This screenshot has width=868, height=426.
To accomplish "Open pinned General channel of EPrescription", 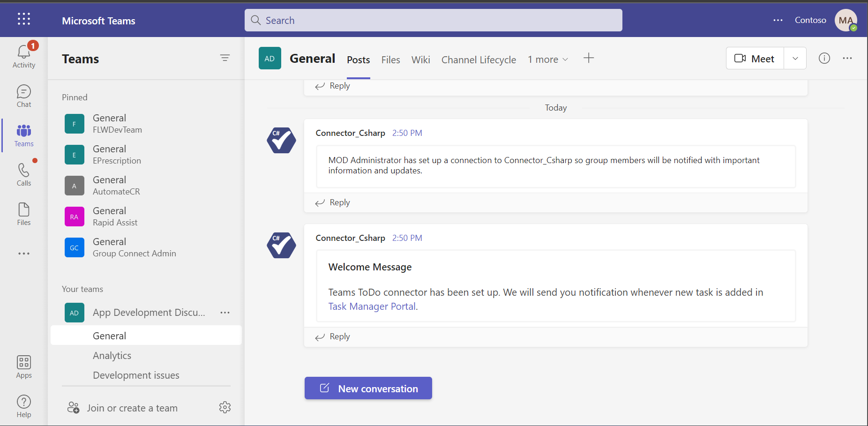I will click(x=146, y=155).
